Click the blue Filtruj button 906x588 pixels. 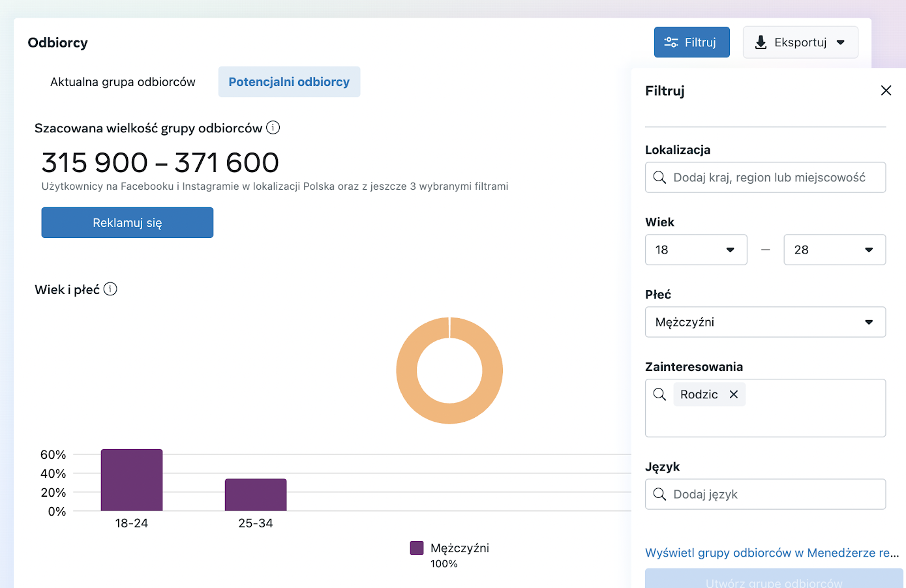pyautogui.click(x=691, y=42)
